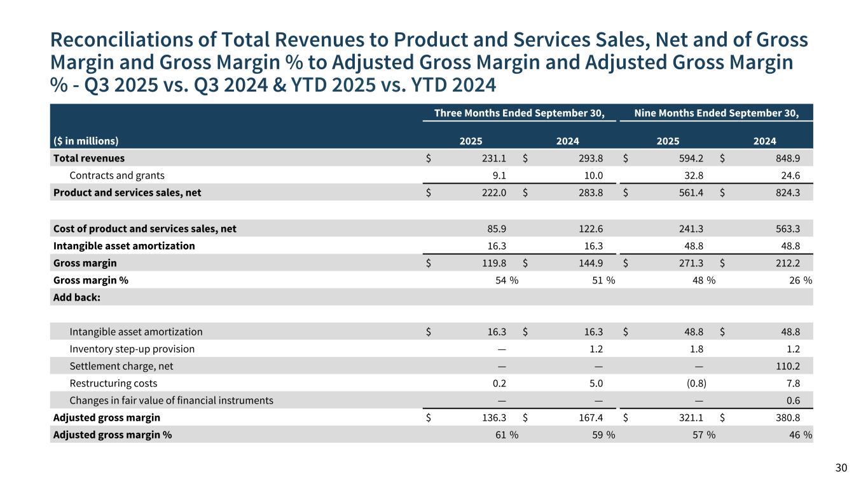Click "Product and services sales, net" row label

(x=127, y=193)
